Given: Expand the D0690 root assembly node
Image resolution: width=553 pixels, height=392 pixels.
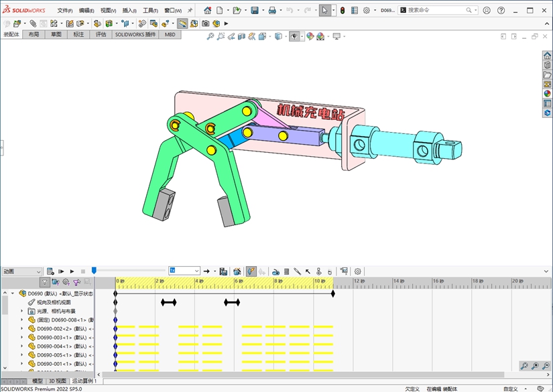Looking at the screenshot, I should 13,293.
